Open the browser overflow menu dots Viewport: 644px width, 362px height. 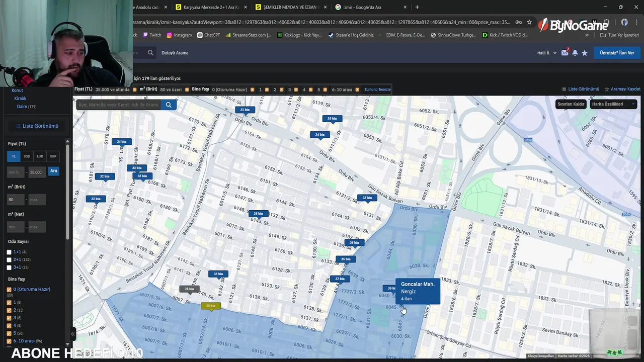pos(637,22)
